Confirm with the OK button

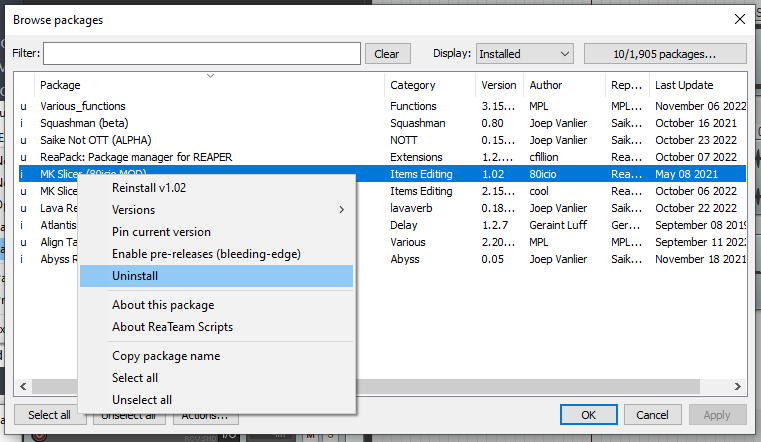(x=589, y=415)
